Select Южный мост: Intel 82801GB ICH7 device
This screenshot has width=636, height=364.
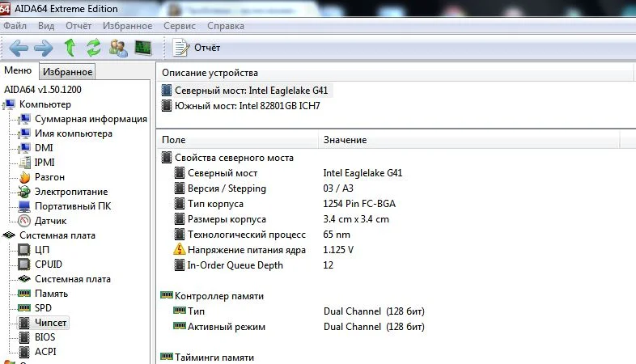[x=247, y=106]
